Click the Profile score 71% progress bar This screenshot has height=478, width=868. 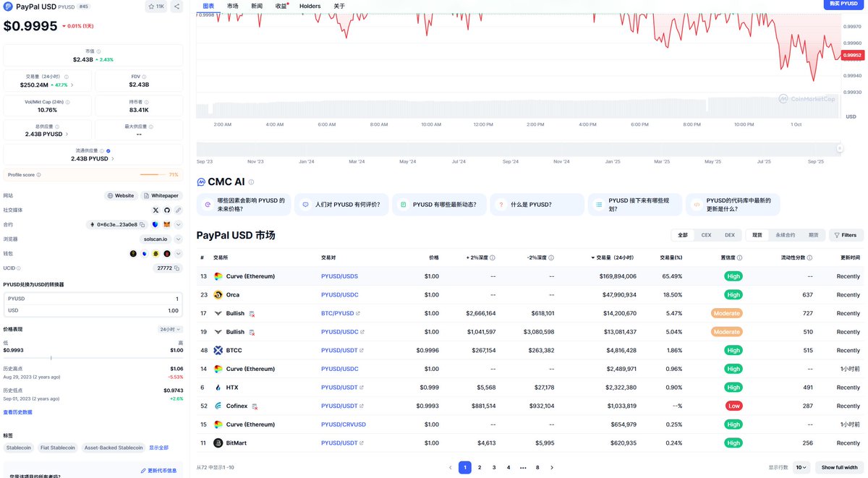pos(154,174)
